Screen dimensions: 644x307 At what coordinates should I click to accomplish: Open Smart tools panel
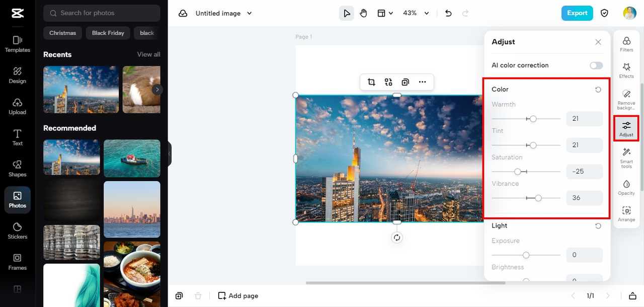point(626,158)
